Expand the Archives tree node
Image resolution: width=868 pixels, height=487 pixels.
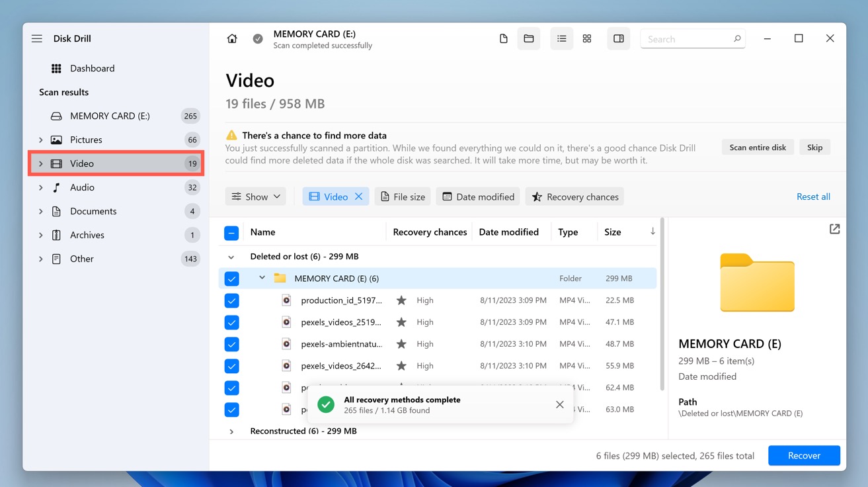tap(40, 235)
